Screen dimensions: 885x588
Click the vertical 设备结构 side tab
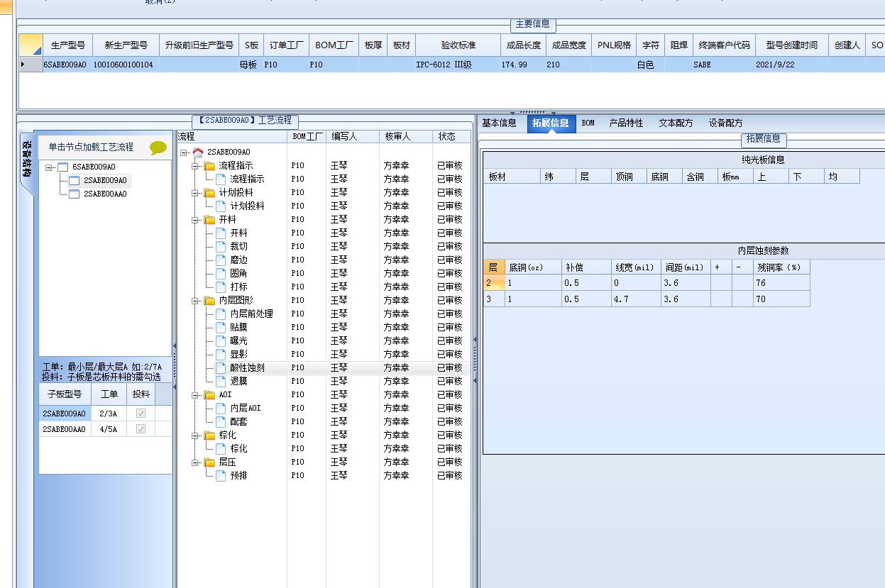pos(26,162)
